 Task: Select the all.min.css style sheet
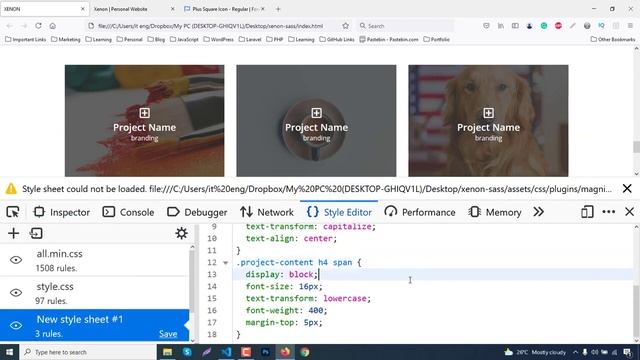click(x=95, y=260)
